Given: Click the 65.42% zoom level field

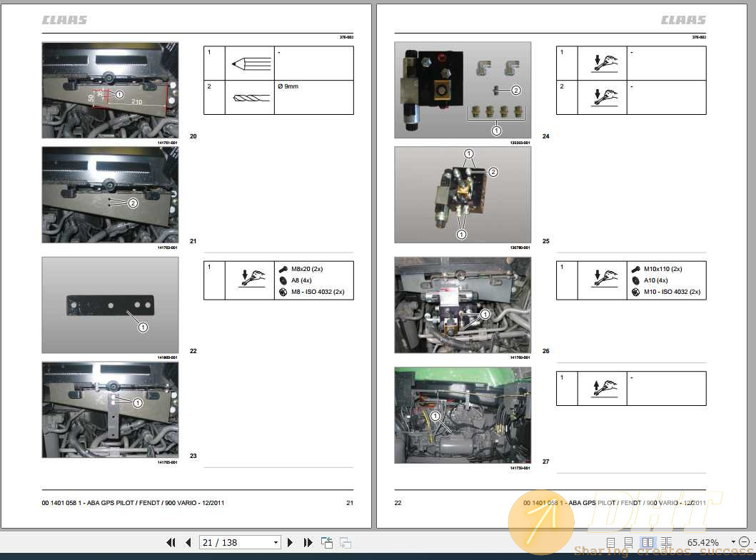Looking at the screenshot, I should coord(703,543).
